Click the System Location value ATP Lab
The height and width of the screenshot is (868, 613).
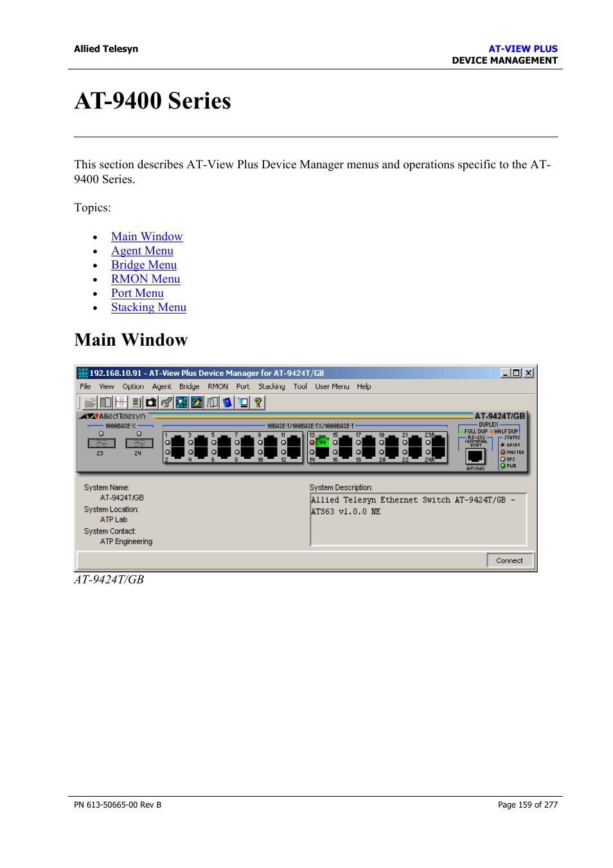click(x=114, y=520)
